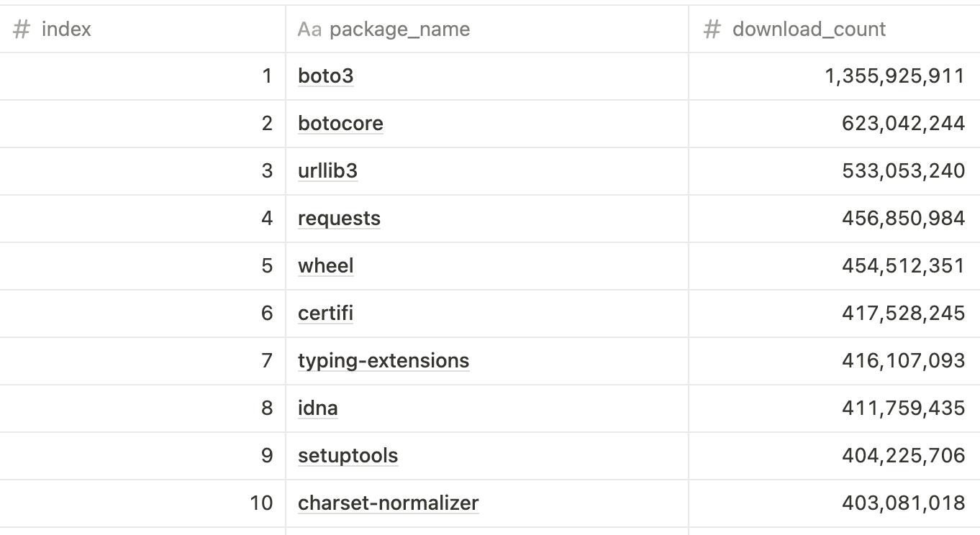The width and height of the screenshot is (980, 535).
Task: Open the setuptools page link
Action: coord(348,455)
